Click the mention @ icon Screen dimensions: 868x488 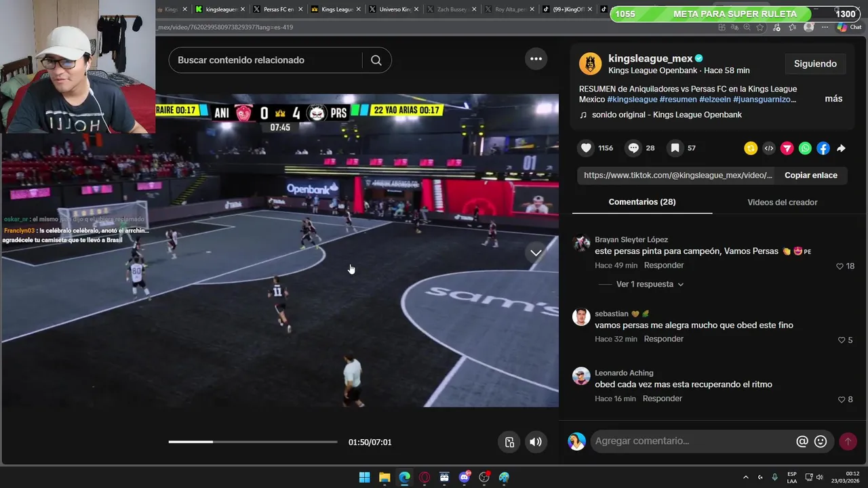802,441
